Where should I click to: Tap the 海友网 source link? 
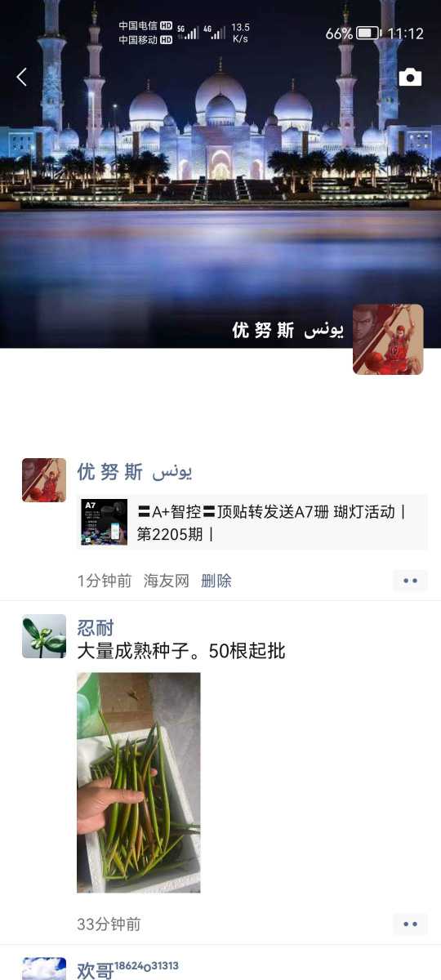click(167, 581)
